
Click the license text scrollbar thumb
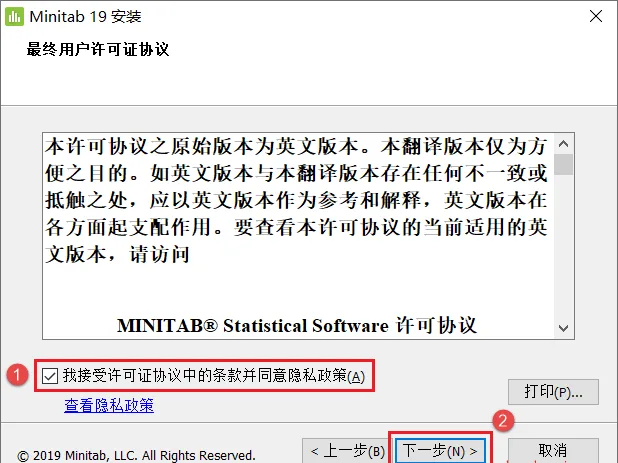tap(564, 164)
